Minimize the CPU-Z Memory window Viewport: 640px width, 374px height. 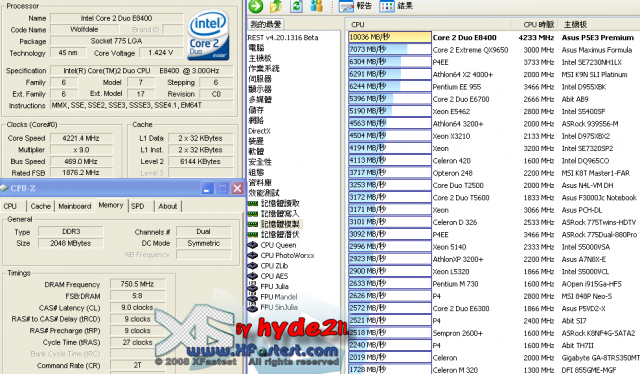207,188
